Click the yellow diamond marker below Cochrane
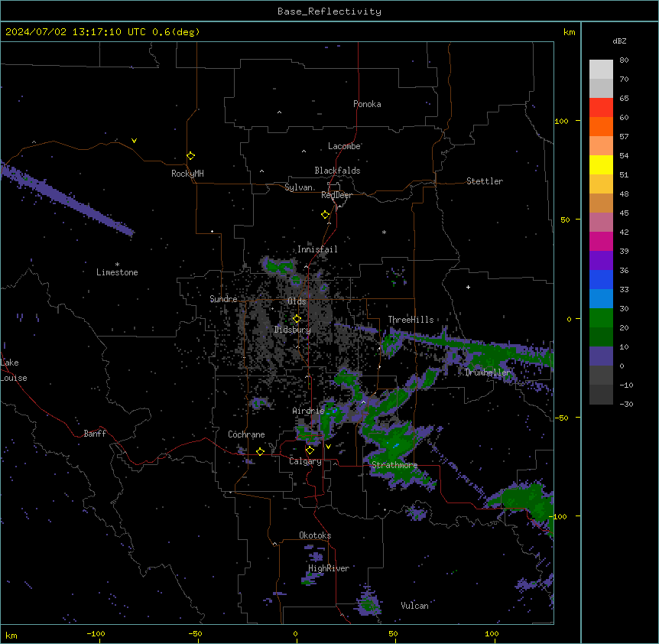 click(260, 452)
